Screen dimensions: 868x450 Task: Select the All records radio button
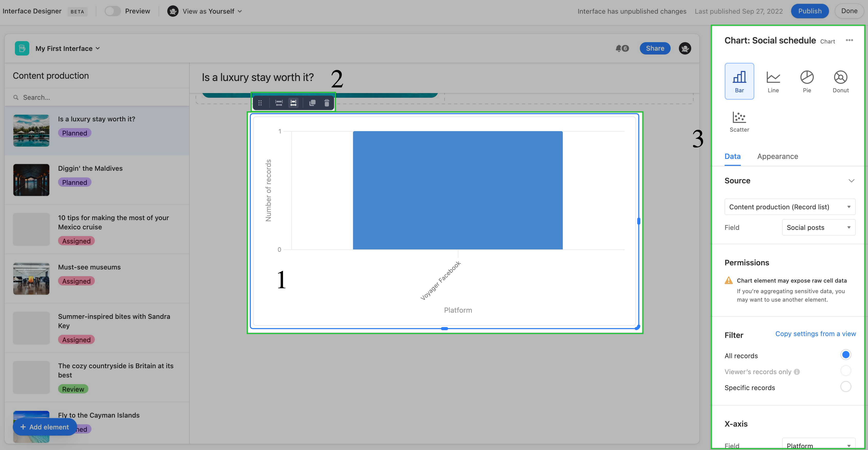845,355
